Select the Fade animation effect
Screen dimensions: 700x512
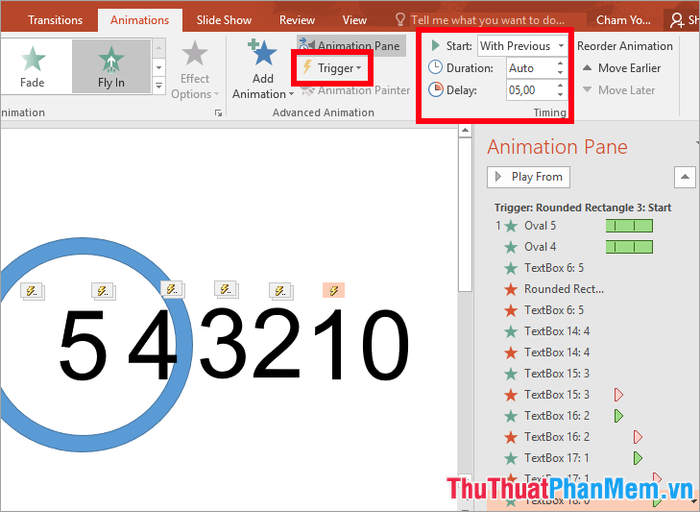tap(33, 66)
